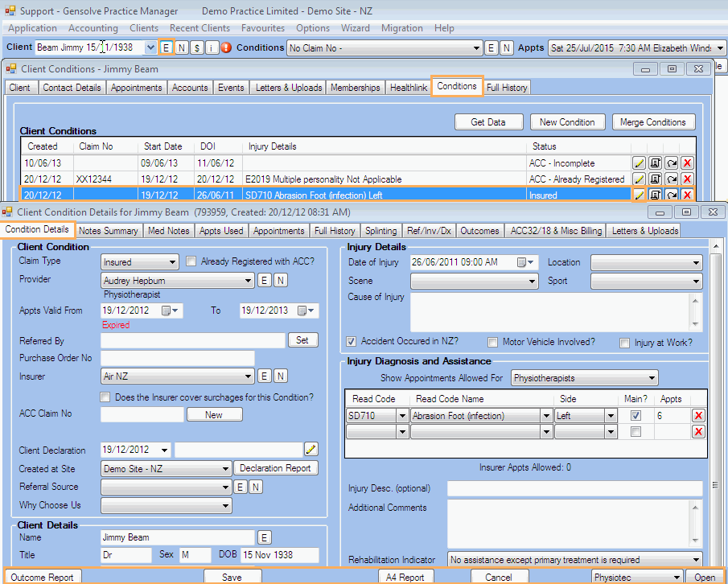Click the i info button in client toolbar
728x584 pixels.
(x=212, y=47)
